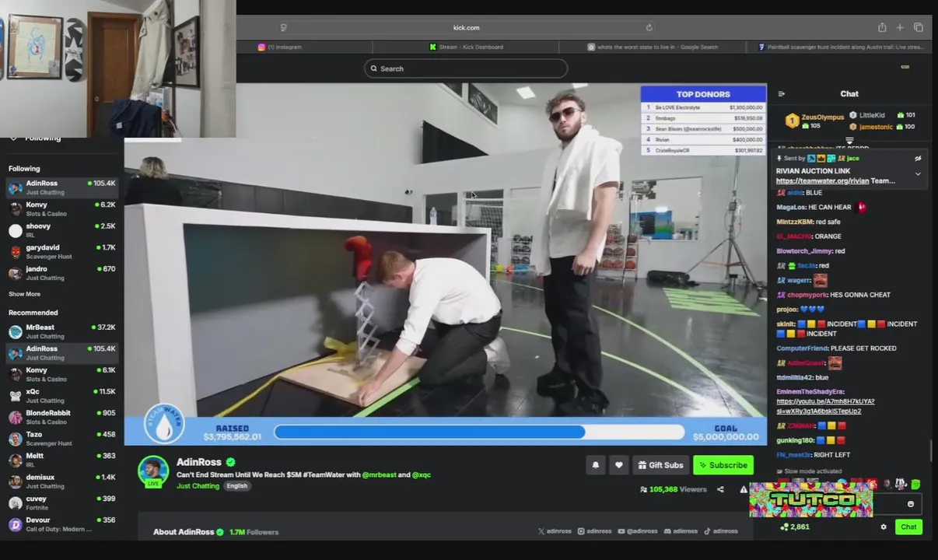The image size is (938, 560).
Task: Open the Safari share icon
Action: tap(882, 27)
